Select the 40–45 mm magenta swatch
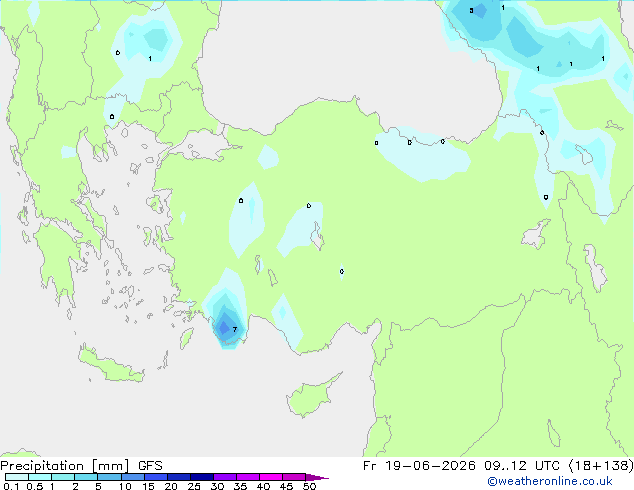Image resolution: width=634 pixels, height=490 pixels. (x=271, y=477)
